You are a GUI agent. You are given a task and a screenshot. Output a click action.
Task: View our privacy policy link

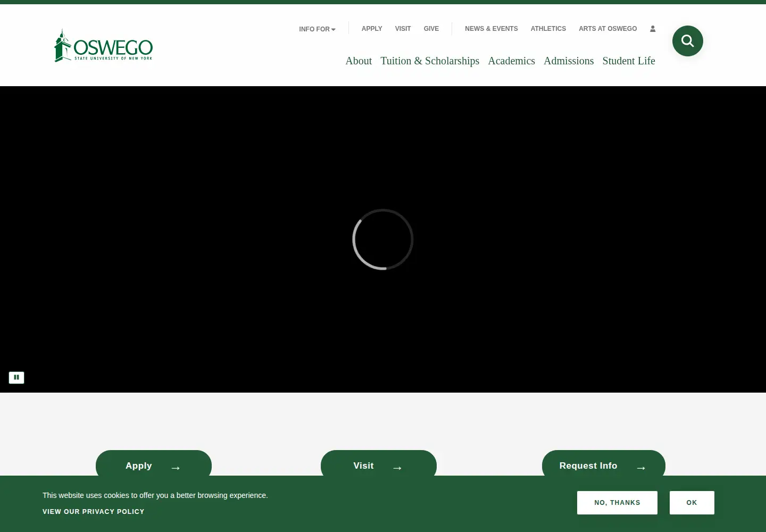tap(94, 512)
